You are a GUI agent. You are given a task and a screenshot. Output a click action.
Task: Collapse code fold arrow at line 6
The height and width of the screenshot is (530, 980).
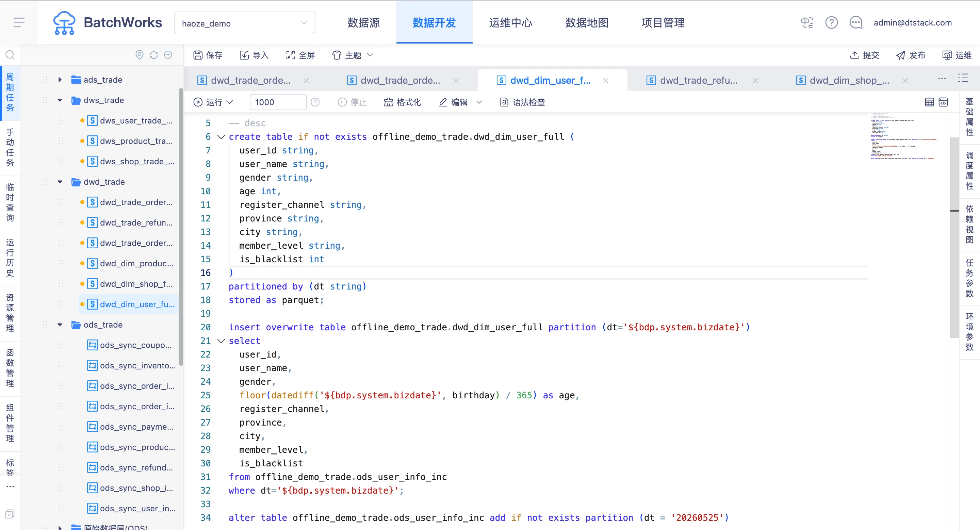coord(221,137)
